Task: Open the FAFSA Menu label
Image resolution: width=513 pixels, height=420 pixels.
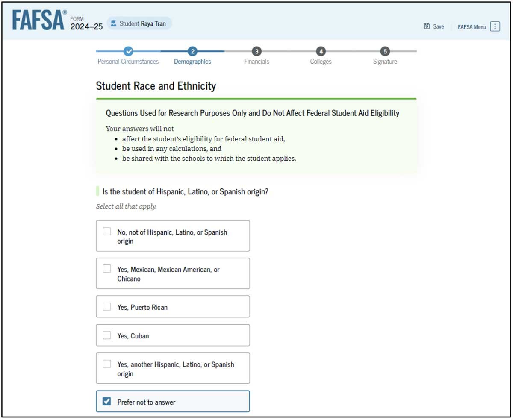Action: [472, 27]
